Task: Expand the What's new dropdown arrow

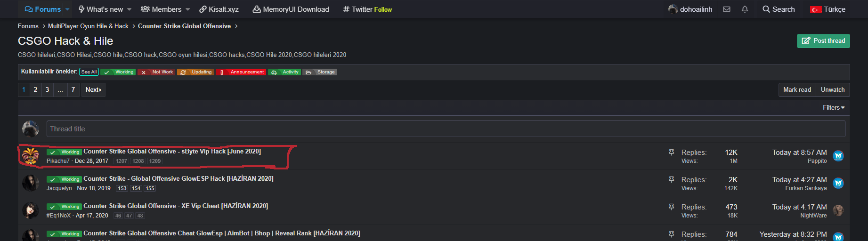Action: pos(130,9)
